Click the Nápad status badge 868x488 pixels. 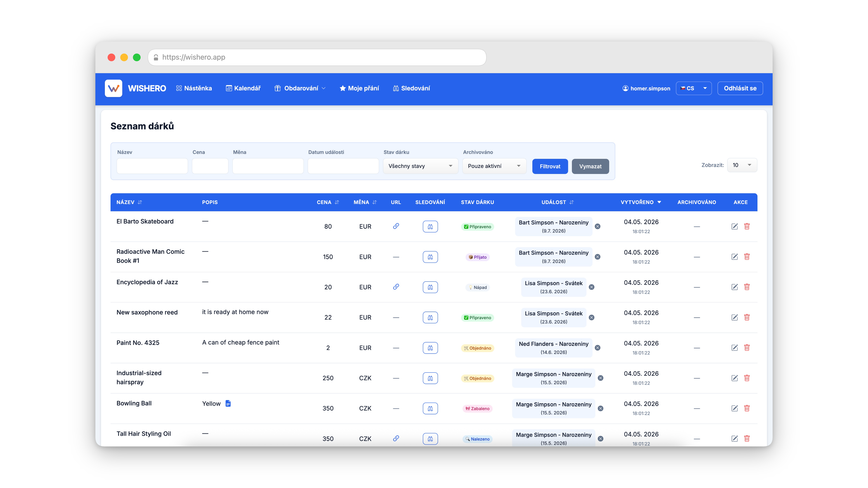pos(477,287)
